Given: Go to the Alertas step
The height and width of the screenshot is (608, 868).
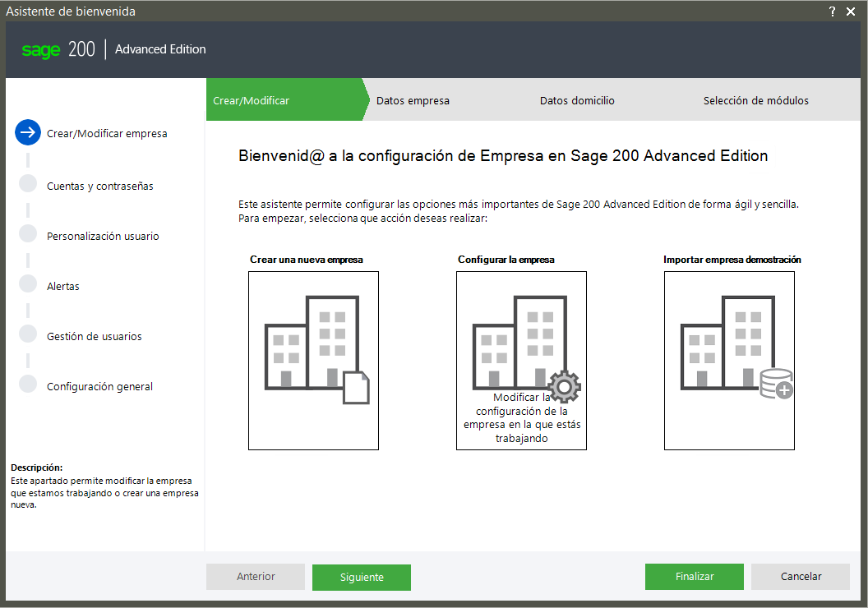Looking at the screenshot, I should coord(63,286).
